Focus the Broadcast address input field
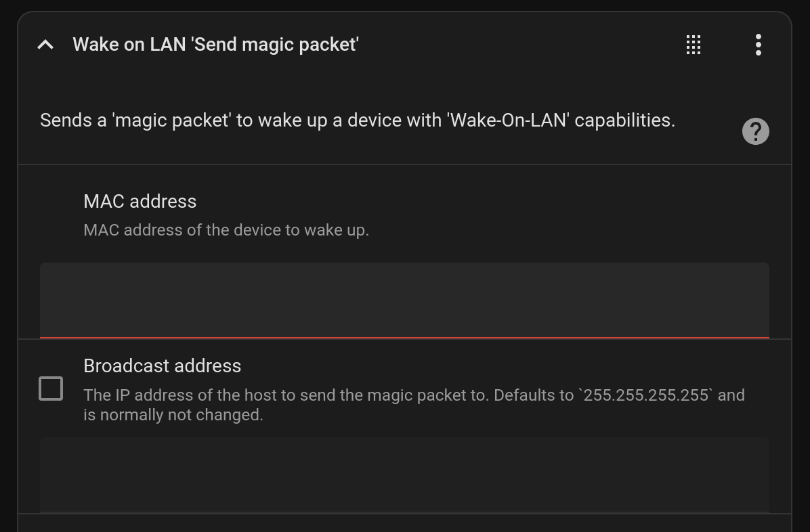Image resolution: width=810 pixels, height=532 pixels. click(404, 475)
